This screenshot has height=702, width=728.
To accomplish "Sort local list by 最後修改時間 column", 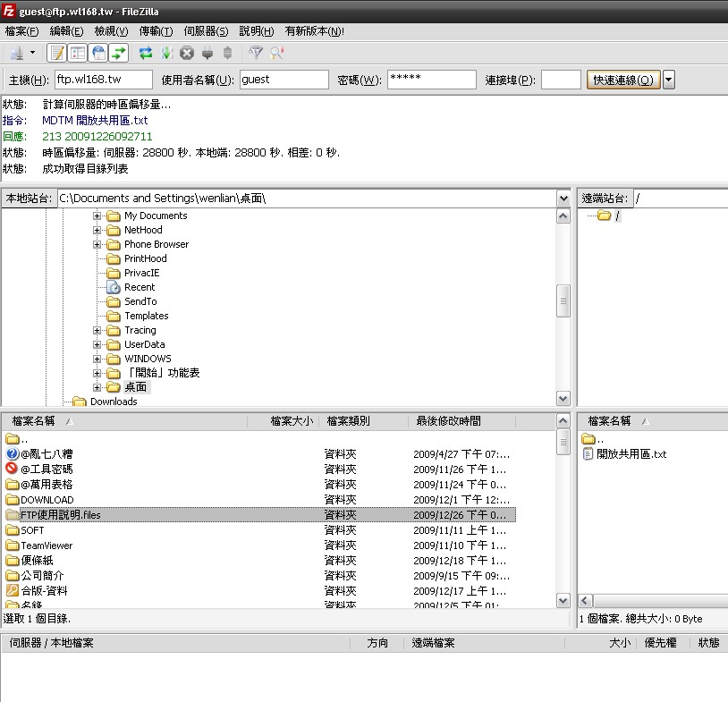I will pos(447,421).
